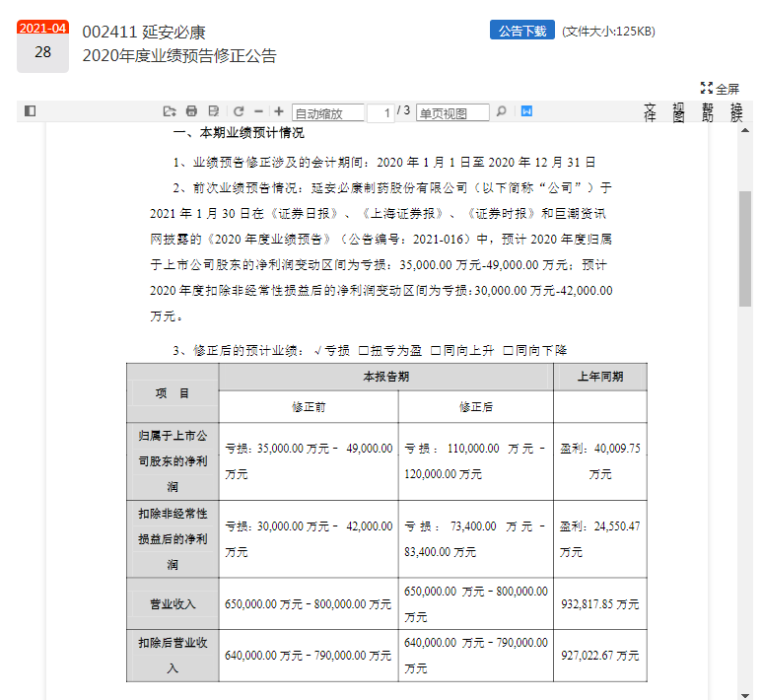Click the 项 目 header cell
Viewport: 762px width, 700px height.
[173, 392]
